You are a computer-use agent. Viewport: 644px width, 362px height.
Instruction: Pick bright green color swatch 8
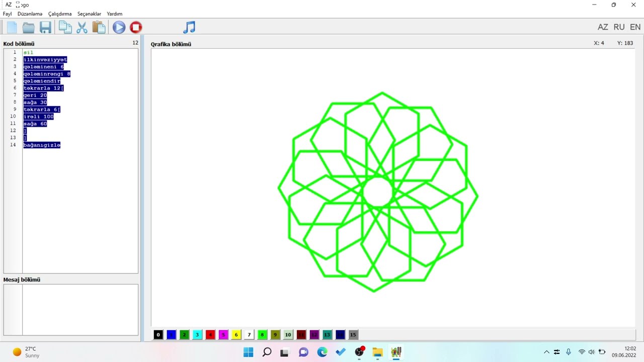coord(262,334)
